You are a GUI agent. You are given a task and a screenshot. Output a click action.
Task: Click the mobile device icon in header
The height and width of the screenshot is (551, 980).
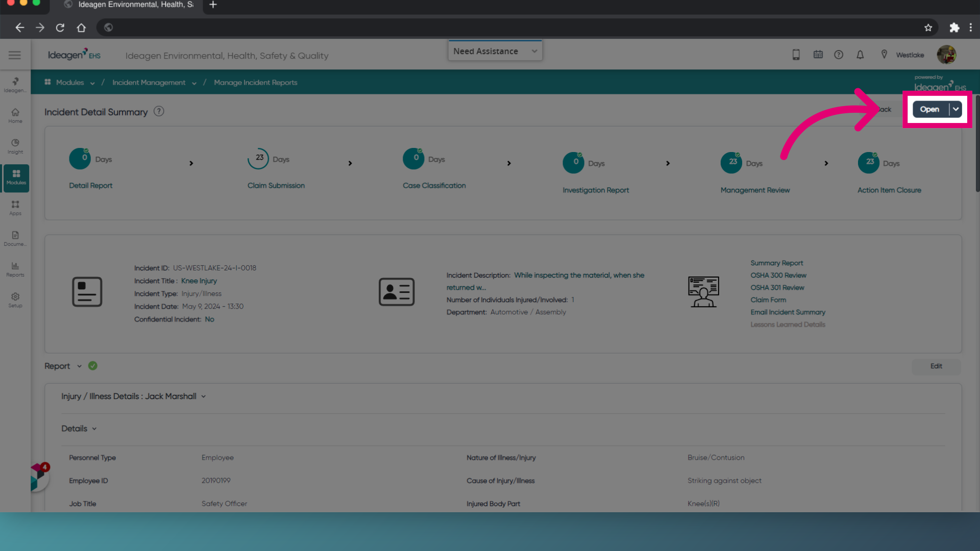pos(796,55)
